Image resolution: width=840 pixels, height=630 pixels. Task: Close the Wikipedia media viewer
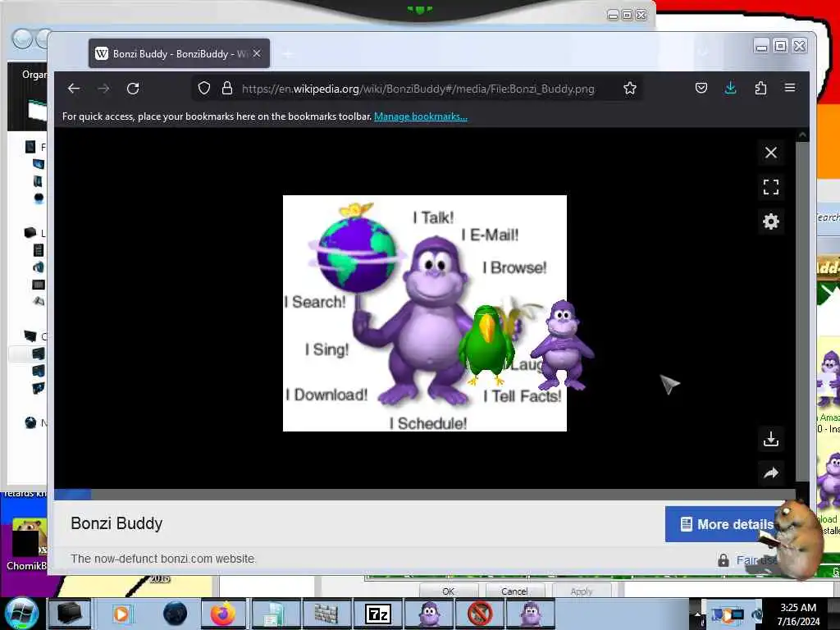(x=771, y=153)
